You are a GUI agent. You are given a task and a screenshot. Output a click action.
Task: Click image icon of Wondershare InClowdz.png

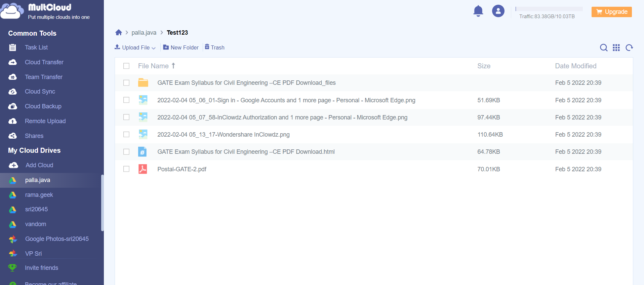tap(143, 135)
